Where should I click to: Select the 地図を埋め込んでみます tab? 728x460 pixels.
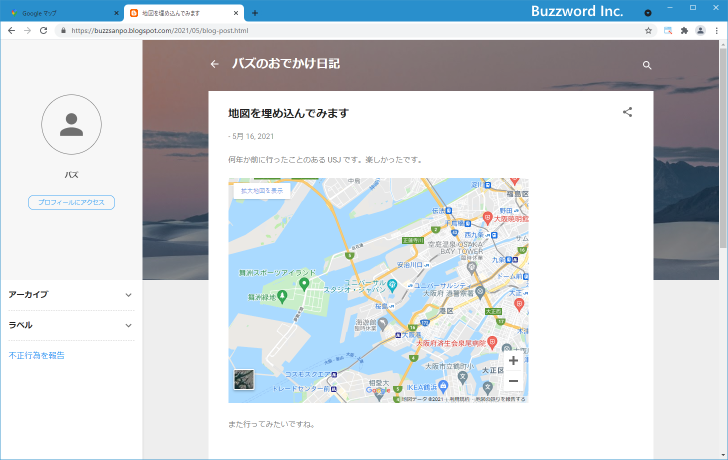[184, 13]
